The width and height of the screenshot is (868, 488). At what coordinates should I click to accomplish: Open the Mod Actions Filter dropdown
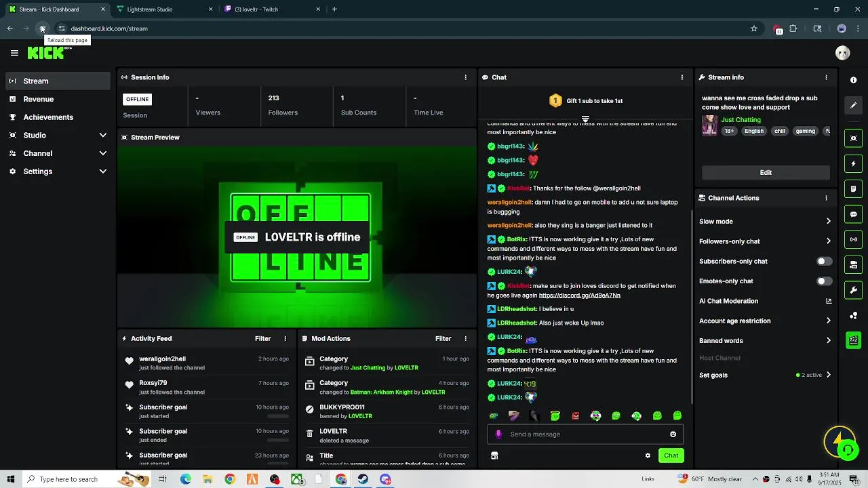point(443,338)
